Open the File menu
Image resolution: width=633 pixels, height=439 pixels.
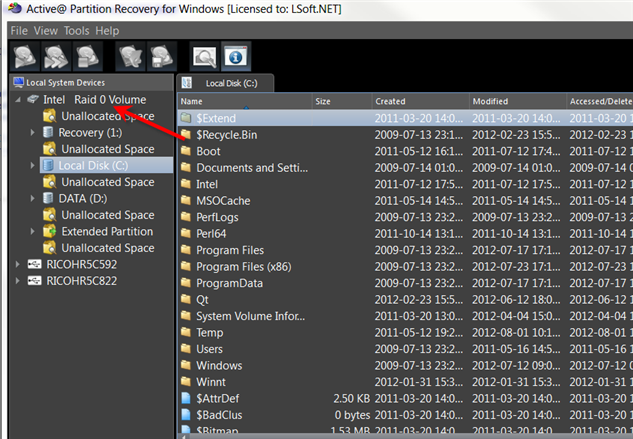click(x=19, y=31)
